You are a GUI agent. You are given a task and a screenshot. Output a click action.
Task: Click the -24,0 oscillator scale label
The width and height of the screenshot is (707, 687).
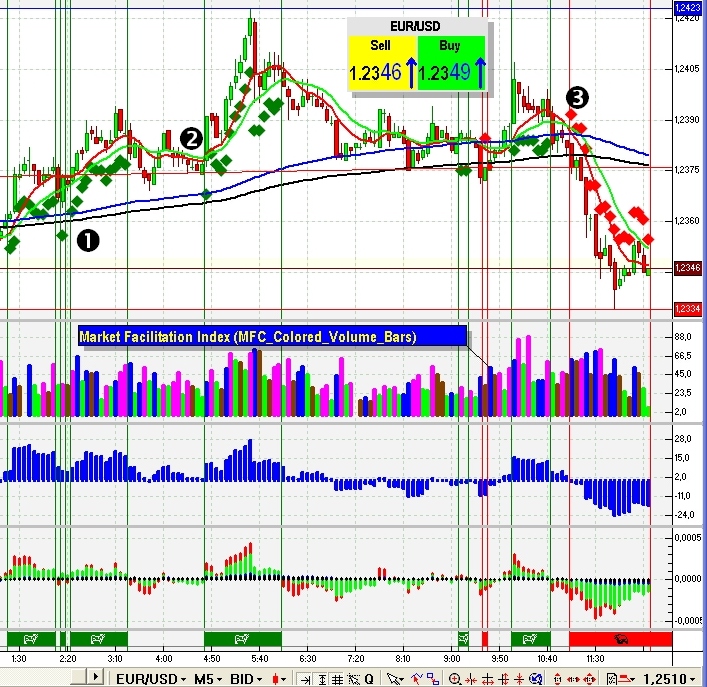click(684, 514)
